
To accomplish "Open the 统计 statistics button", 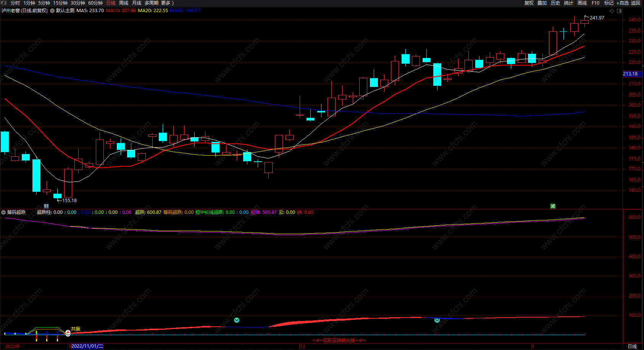I will point(569,3).
